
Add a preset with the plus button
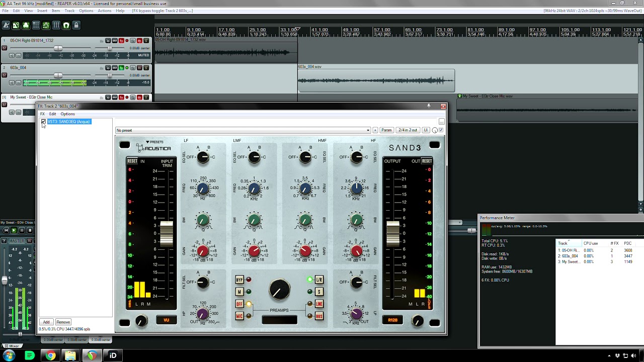pos(375,130)
